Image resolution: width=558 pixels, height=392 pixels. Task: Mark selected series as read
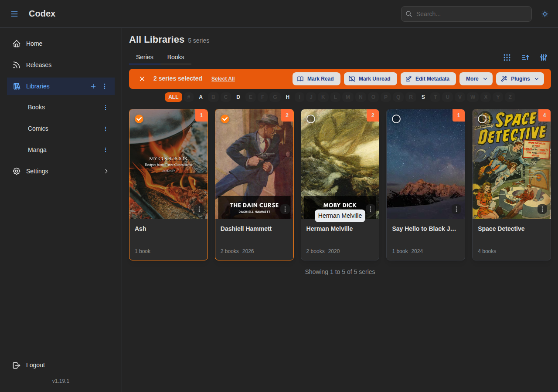(316, 79)
